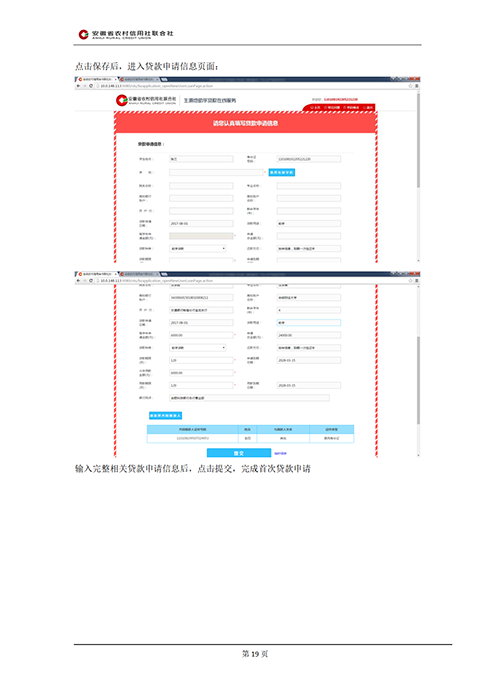495x700 pixels.
Task: Click reload icon in upper browser toolbar
Action: coord(91,86)
